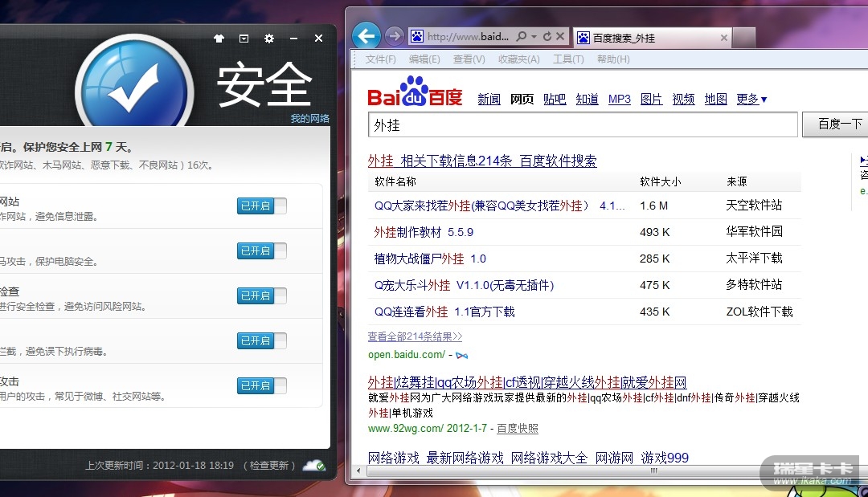Click the Baidu logo
The height and width of the screenshot is (497, 868).
[x=415, y=92]
